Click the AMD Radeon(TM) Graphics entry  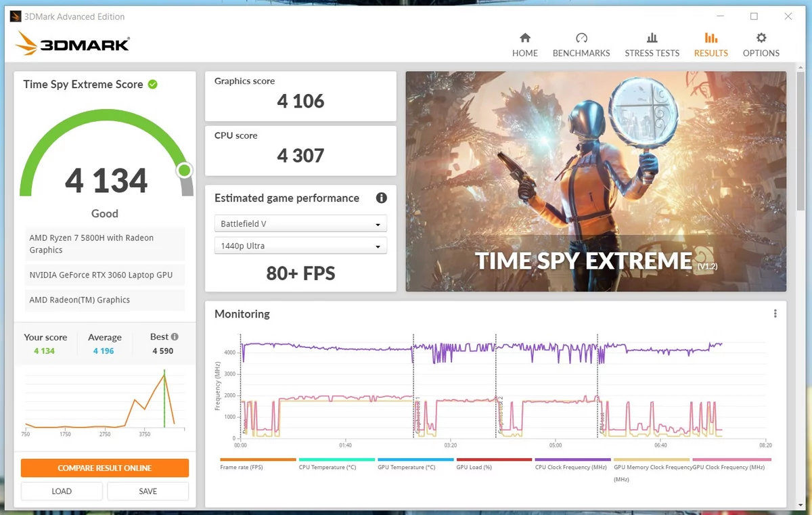pyautogui.click(x=105, y=300)
